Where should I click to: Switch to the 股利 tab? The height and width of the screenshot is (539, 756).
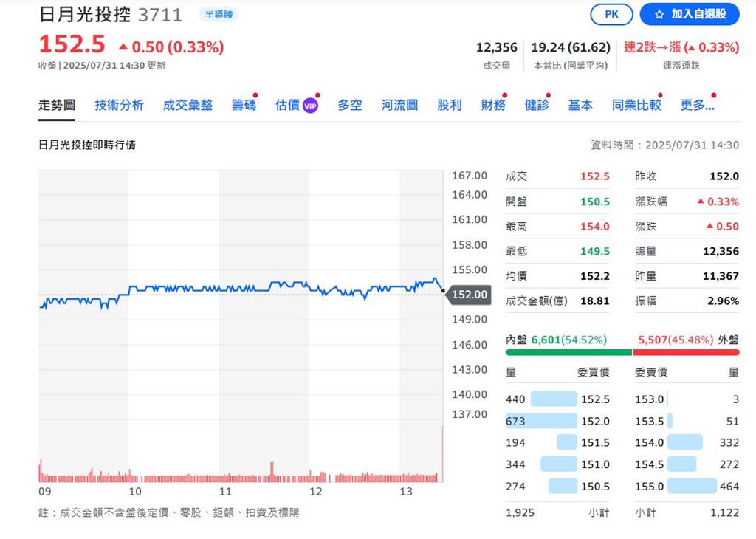[450, 105]
